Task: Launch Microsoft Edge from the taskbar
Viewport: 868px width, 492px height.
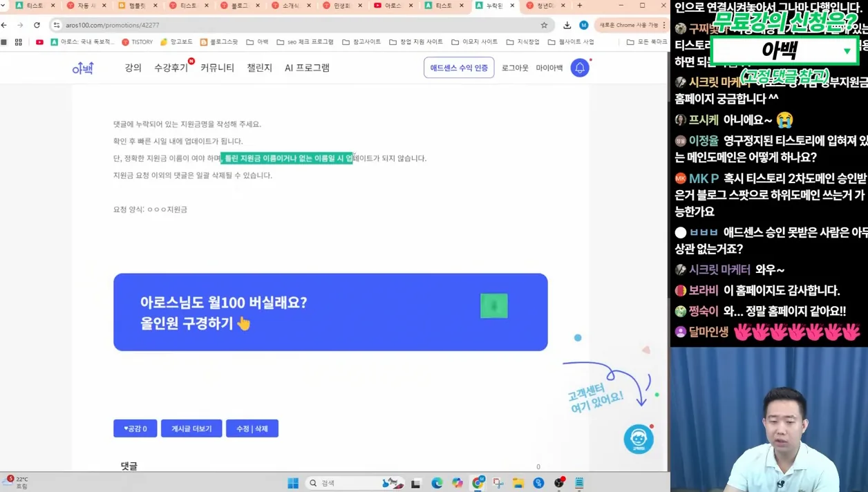Action: pos(437,483)
